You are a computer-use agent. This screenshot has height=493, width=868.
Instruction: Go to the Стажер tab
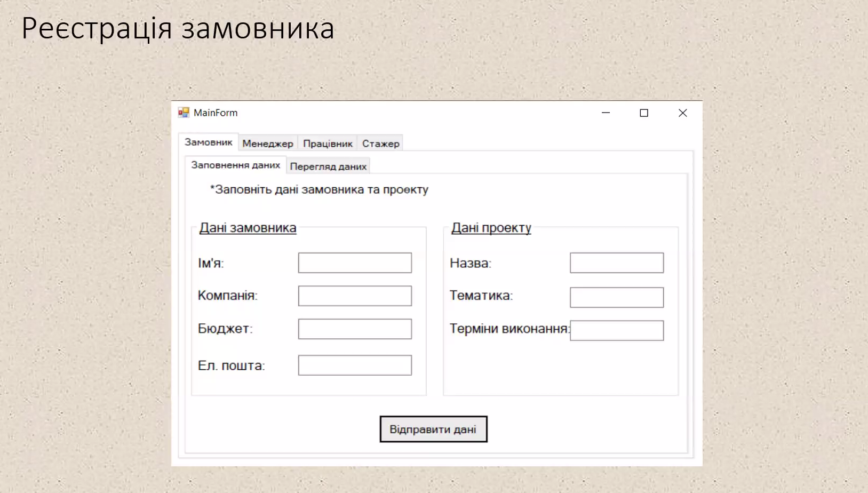[x=380, y=144]
